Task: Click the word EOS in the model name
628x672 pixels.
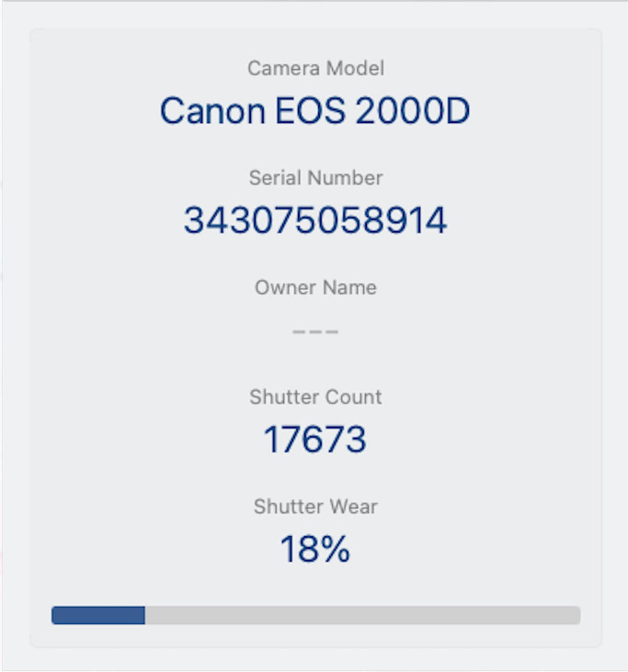Action: 310,111
